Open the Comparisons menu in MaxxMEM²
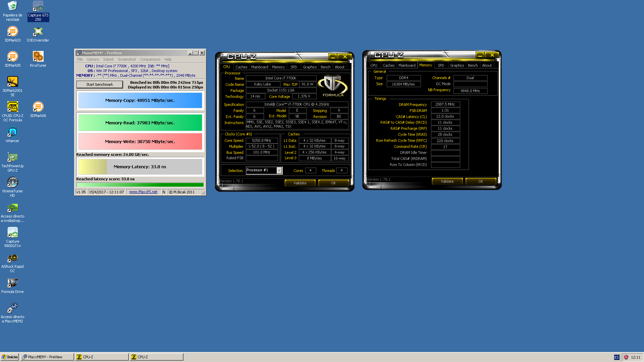 (x=150, y=59)
